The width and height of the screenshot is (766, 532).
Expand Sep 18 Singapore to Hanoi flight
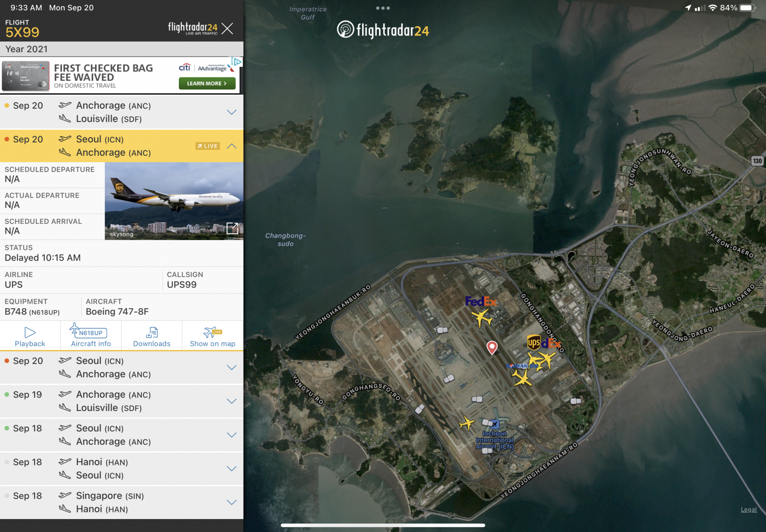[232, 502]
